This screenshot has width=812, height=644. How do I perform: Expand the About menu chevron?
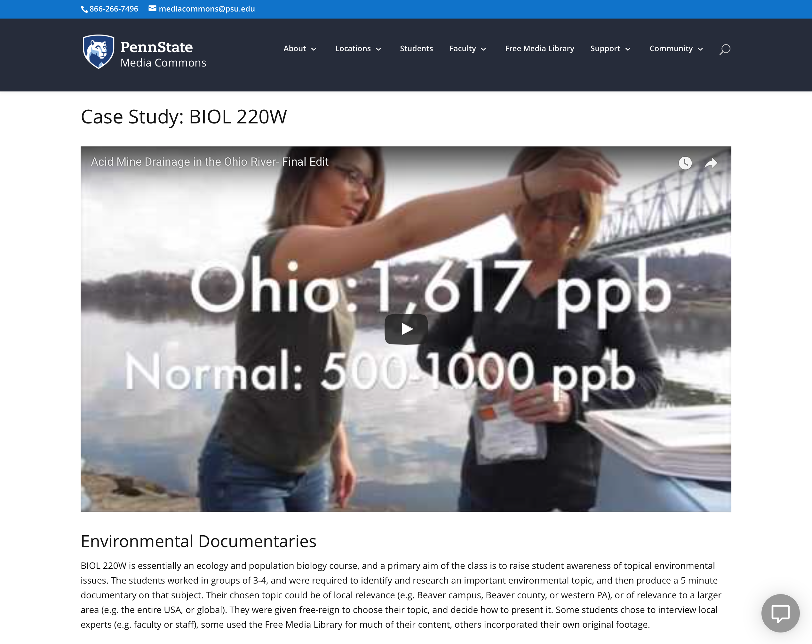314,49
